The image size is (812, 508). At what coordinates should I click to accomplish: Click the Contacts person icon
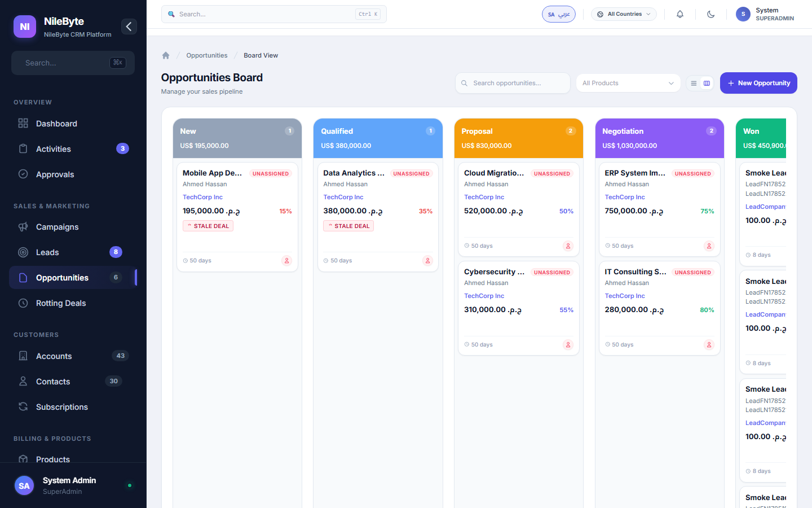pyautogui.click(x=23, y=381)
